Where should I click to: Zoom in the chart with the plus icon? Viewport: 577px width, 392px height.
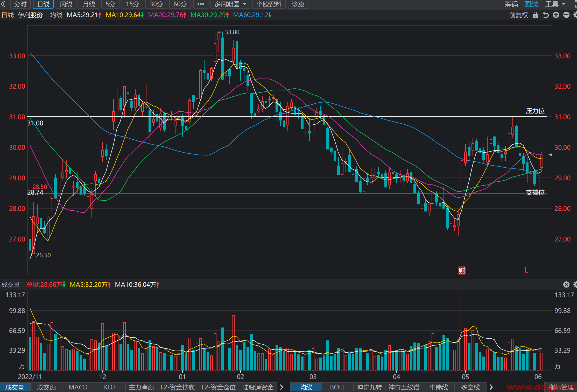[556, 15]
